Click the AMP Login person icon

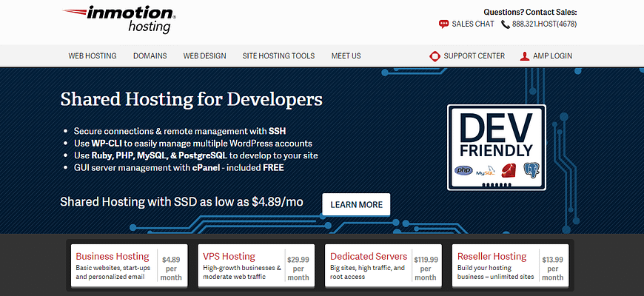(x=525, y=56)
